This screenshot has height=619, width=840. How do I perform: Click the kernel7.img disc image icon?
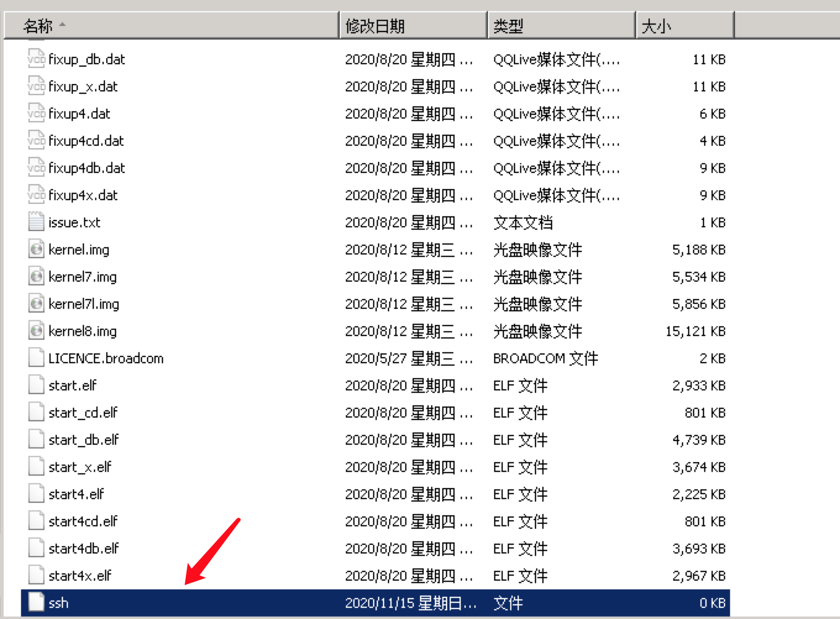(36, 276)
